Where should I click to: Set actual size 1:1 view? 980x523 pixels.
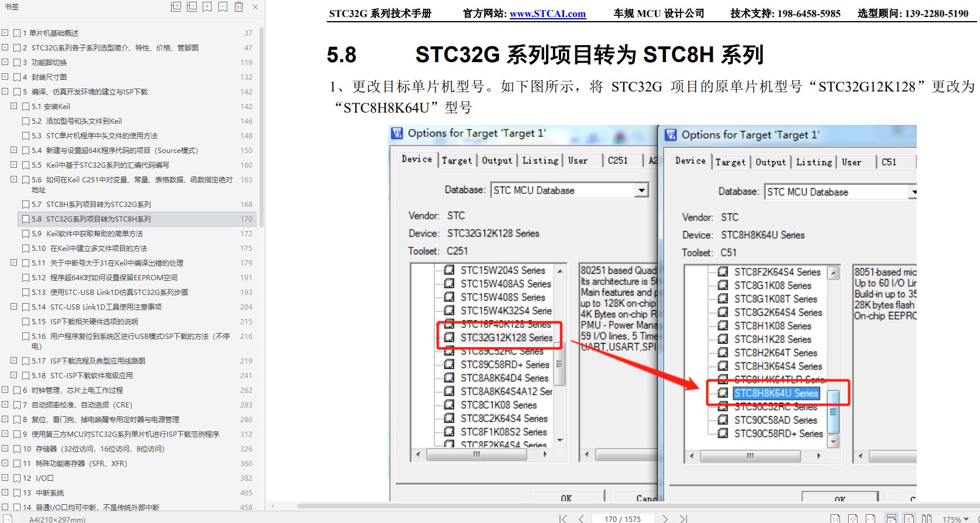(835, 518)
